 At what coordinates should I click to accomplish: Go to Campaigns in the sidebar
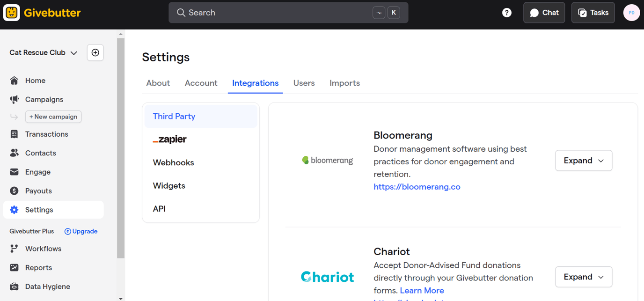coord(44,99)
